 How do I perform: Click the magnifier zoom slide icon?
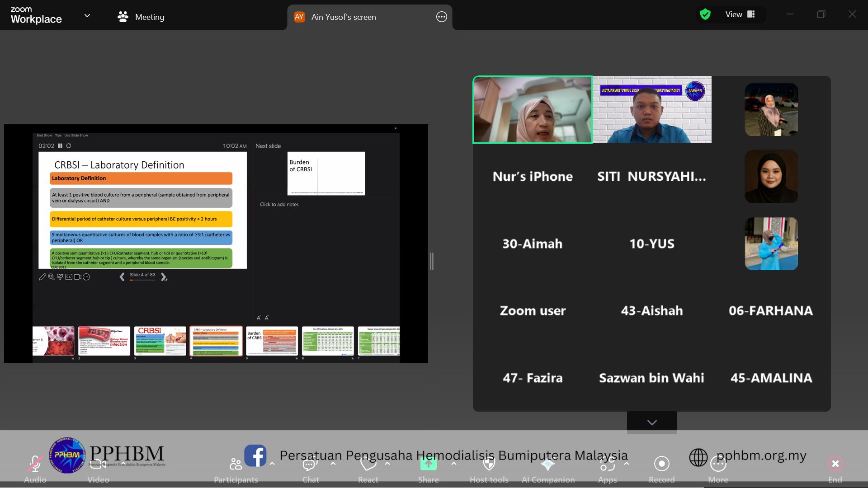point(51,277)
